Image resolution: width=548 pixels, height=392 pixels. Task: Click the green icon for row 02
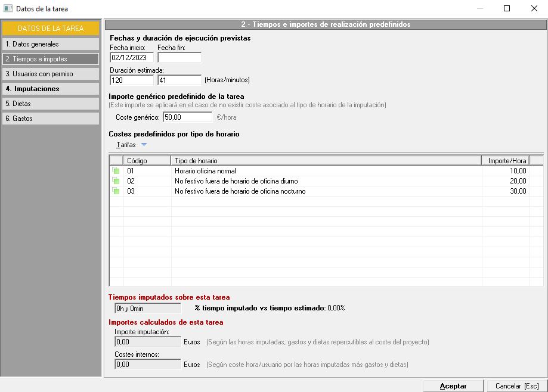(x=116, y=181)
